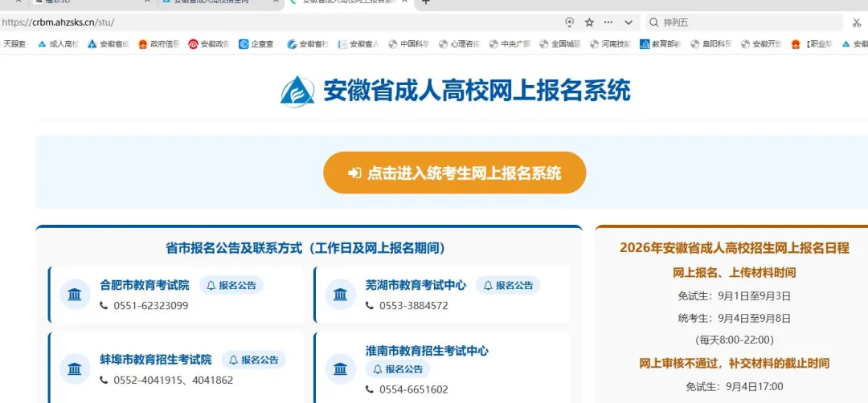
Task: Open the 心理咨询 bookmark
Action: coord(459,44)
